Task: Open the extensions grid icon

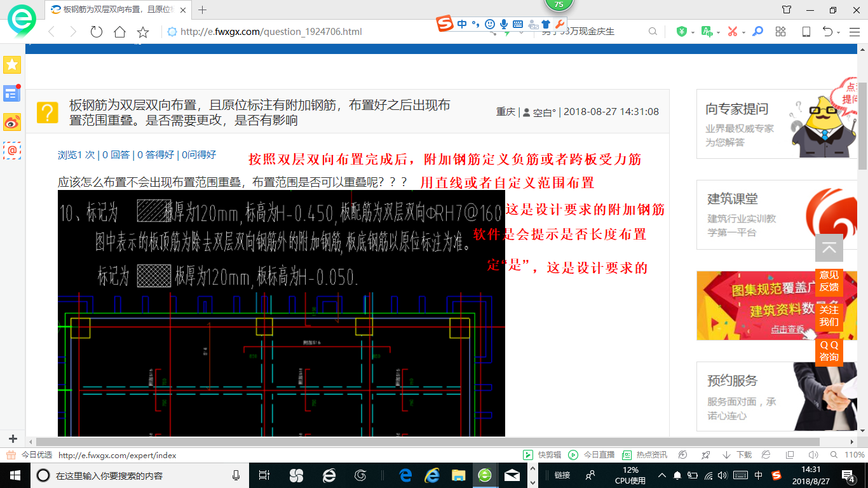Action: coord(781,32)
